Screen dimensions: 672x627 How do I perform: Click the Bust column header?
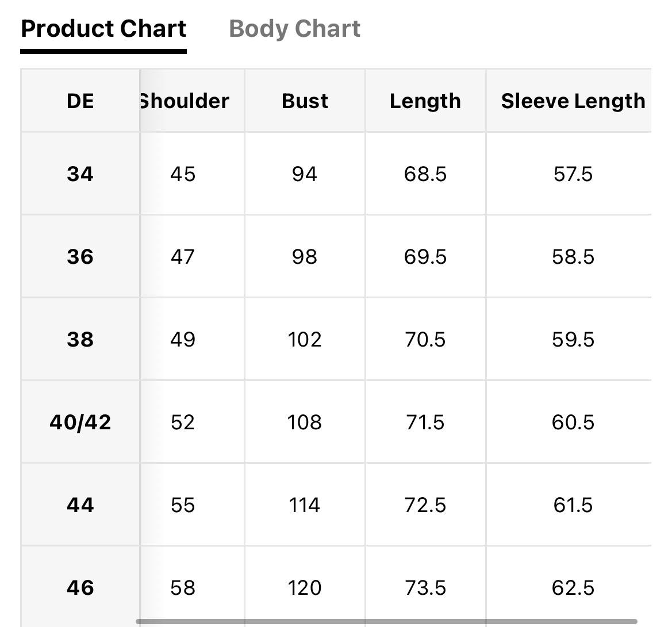click(305, 101)
